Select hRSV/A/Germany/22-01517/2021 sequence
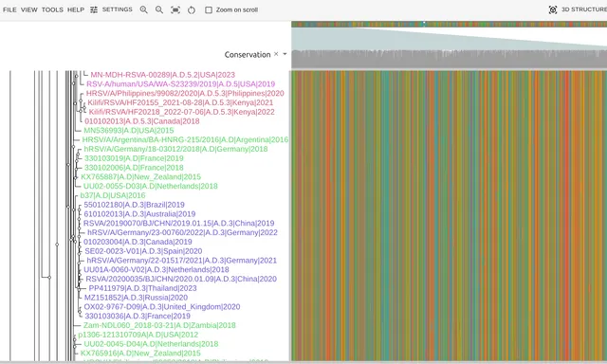Image resolution: width=607 pixels, height=364 pixels. (181, 261)
